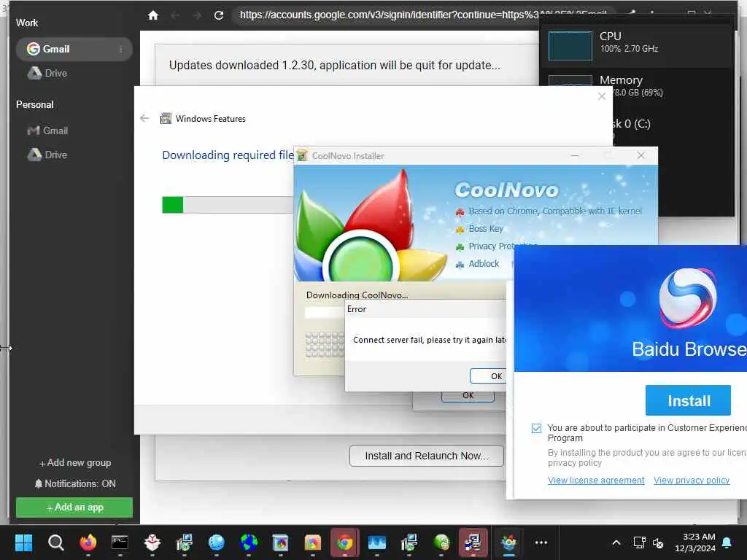Screen dimensions: 747x560
Task: Click the muted volume tray icon
Action: (x=658, y=542)
